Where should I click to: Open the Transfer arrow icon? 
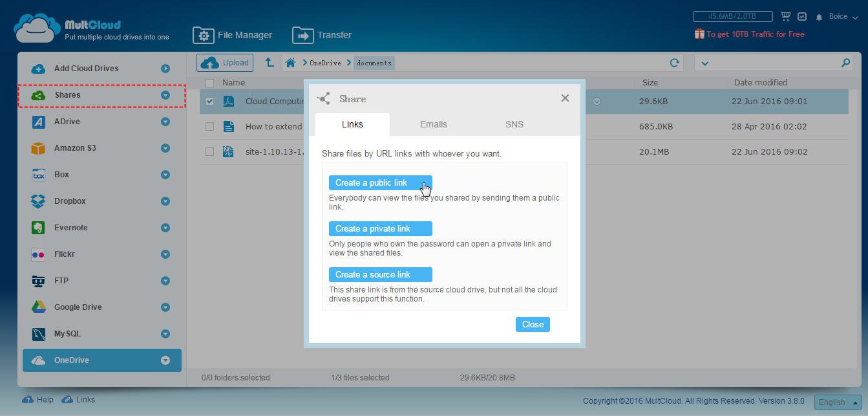(302, 35)
